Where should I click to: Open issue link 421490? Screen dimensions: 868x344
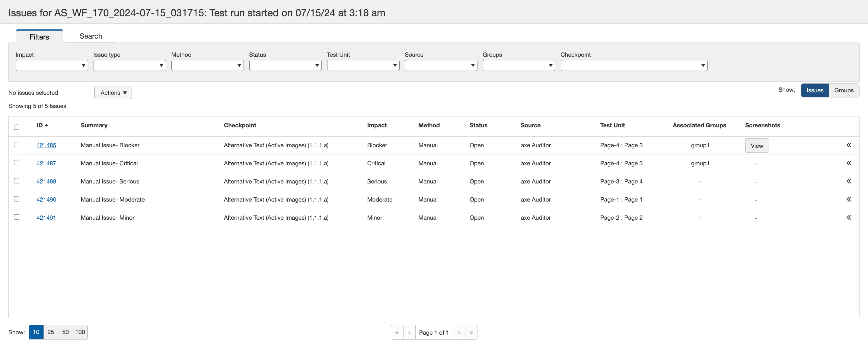(x=46, y=199)
